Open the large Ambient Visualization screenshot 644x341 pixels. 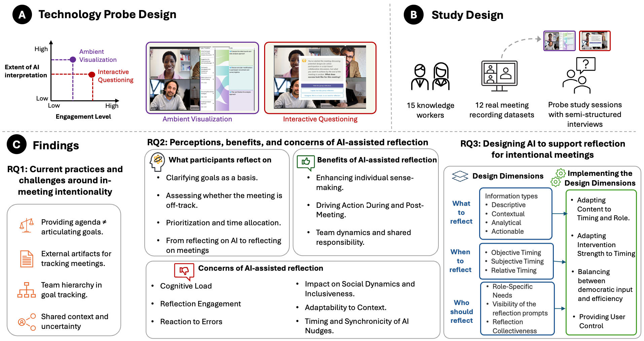coord(202,78)
